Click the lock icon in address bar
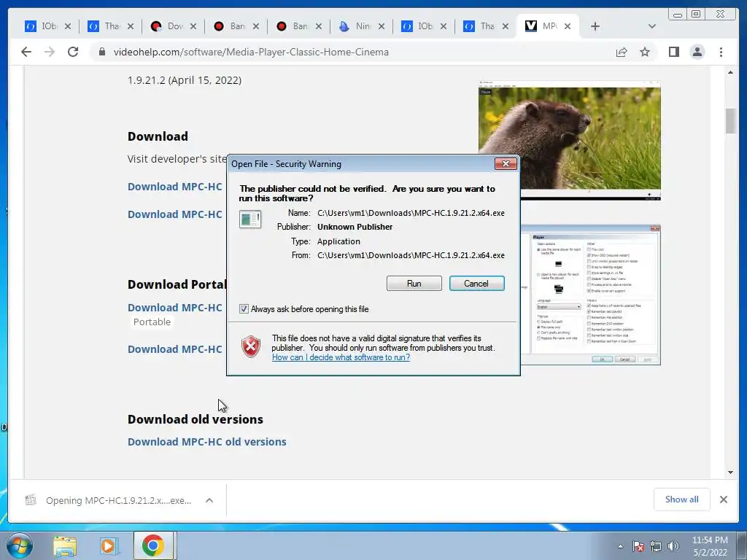The width and height of the screenshot is (747, 560). point(101,52)
